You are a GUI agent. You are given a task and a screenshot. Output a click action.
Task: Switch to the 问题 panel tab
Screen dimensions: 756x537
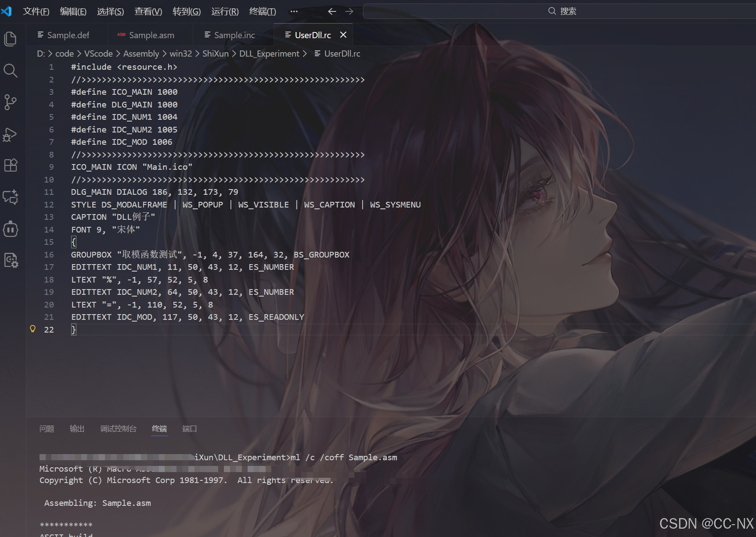click(47, 429)
